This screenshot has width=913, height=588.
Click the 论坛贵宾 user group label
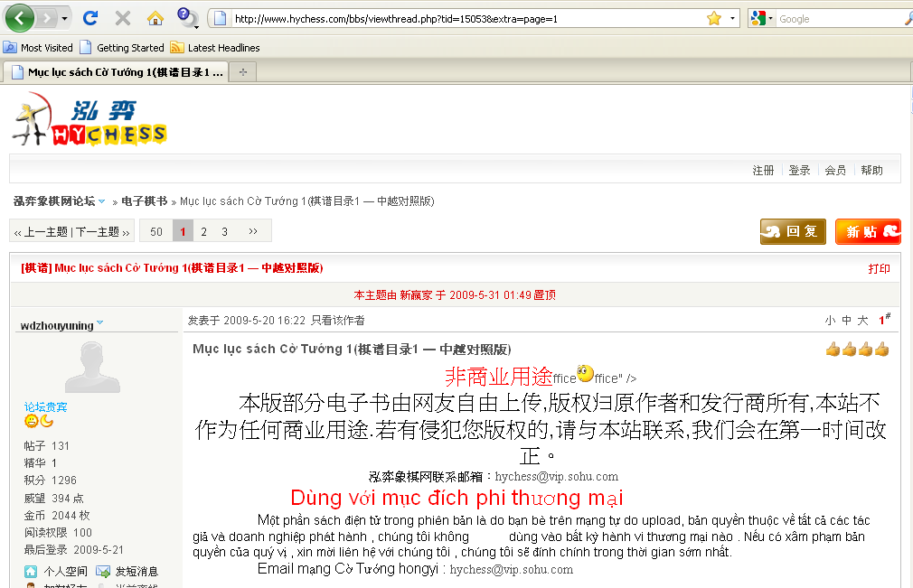coord(45,406)
